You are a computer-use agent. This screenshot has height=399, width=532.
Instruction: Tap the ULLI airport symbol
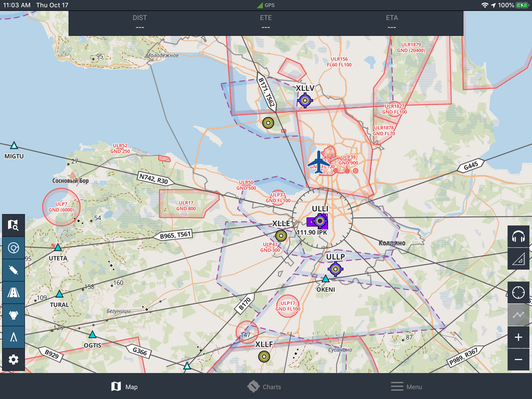tap(320, 221)
